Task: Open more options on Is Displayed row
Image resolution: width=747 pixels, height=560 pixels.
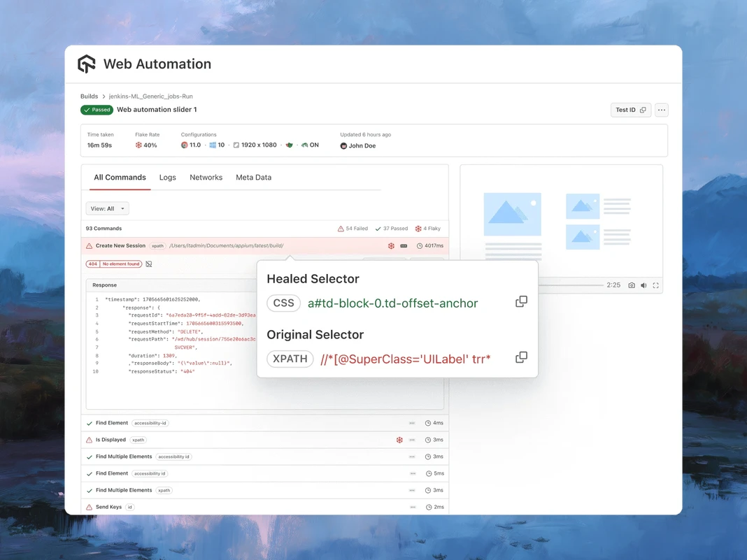Action: click(x=412, y=440)
